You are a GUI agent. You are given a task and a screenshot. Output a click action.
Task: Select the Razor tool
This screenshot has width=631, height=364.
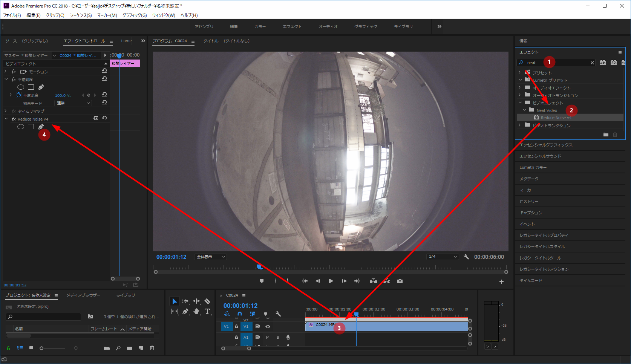coord(207,301)
